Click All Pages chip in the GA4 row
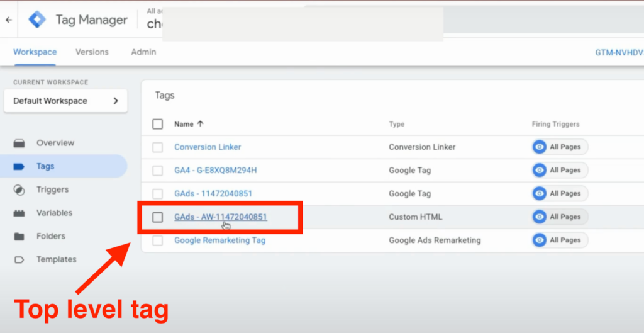Image resolution: width=644 pixels, height=333 pixels. click(560, 170)
